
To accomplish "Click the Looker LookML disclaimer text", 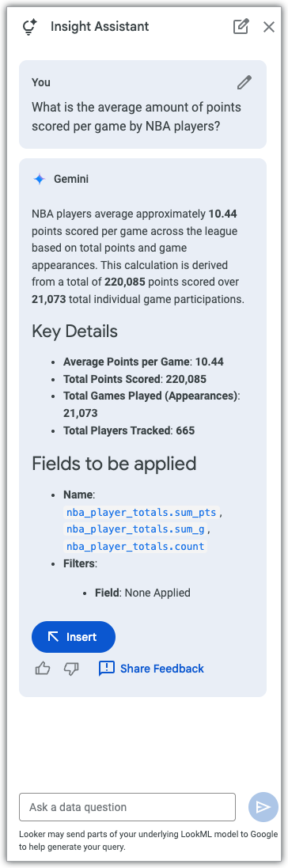I will click(149, 840).
